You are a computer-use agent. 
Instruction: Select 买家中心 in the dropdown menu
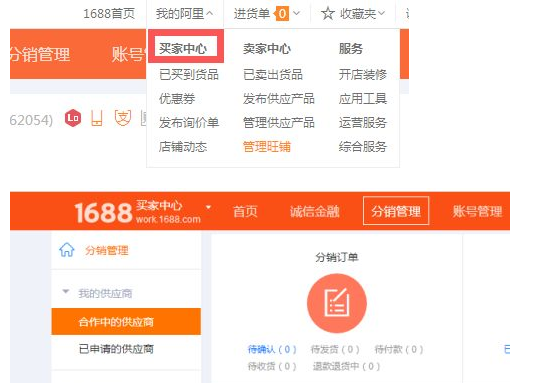[x=183, y=48]
